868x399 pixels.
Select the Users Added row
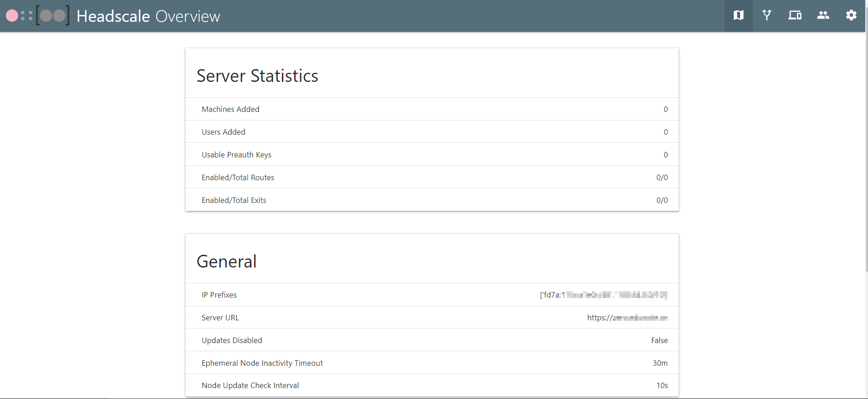tap(432, 132)
